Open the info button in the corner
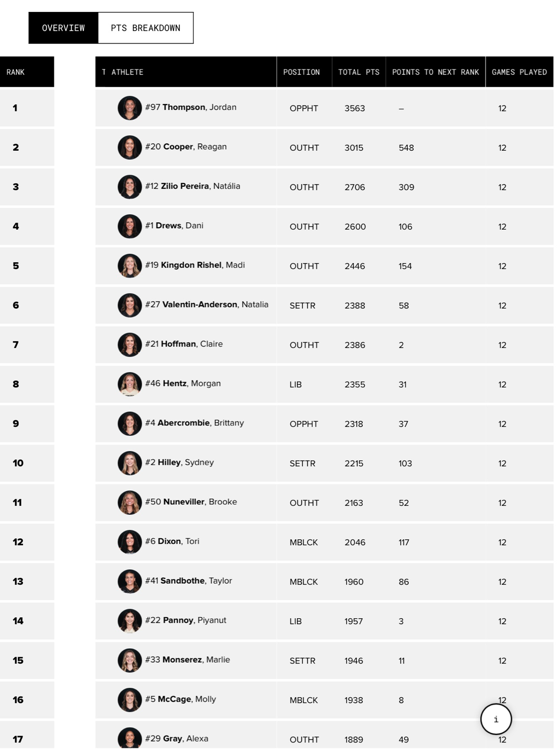The width and height of the screenshot is (560, 749). (496, 719)
